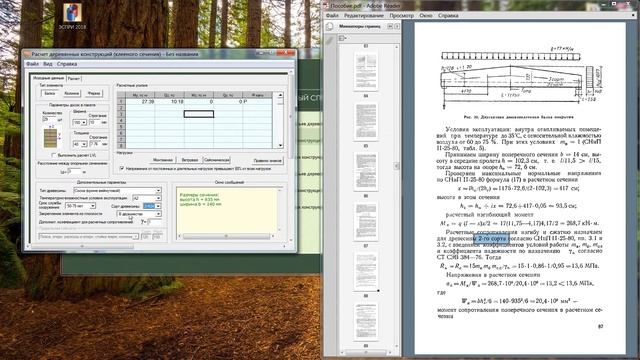Open Просмотр menu in Adobe Reader
640x360 pixels.
[402, 16]
